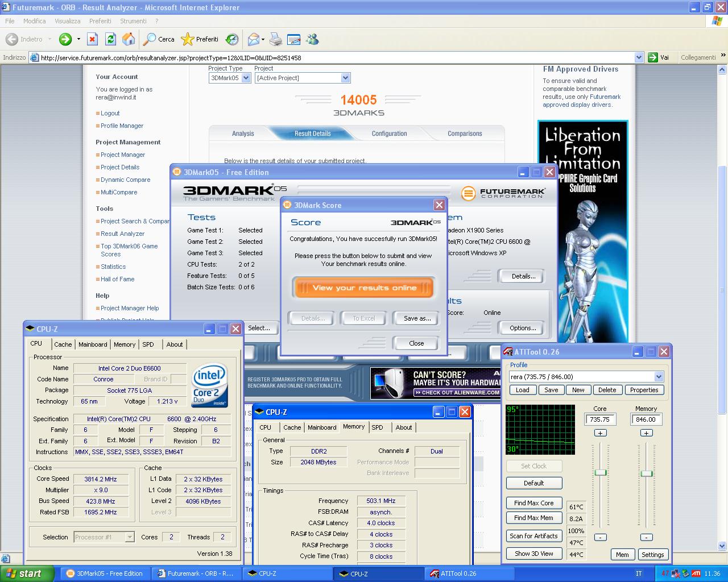Click the Memory clock value field 846.00
This screenshot has height=582, width=728.
(x=646, y=419)
